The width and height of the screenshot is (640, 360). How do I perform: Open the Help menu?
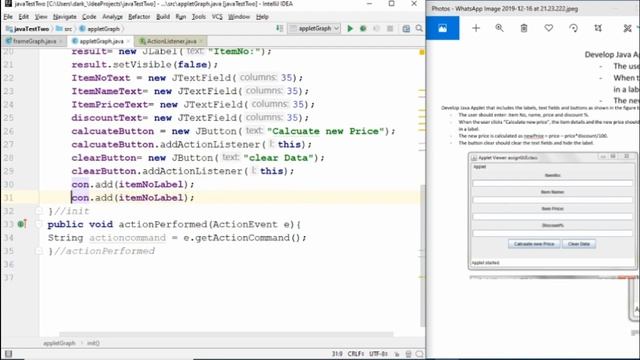click(262, 17)
